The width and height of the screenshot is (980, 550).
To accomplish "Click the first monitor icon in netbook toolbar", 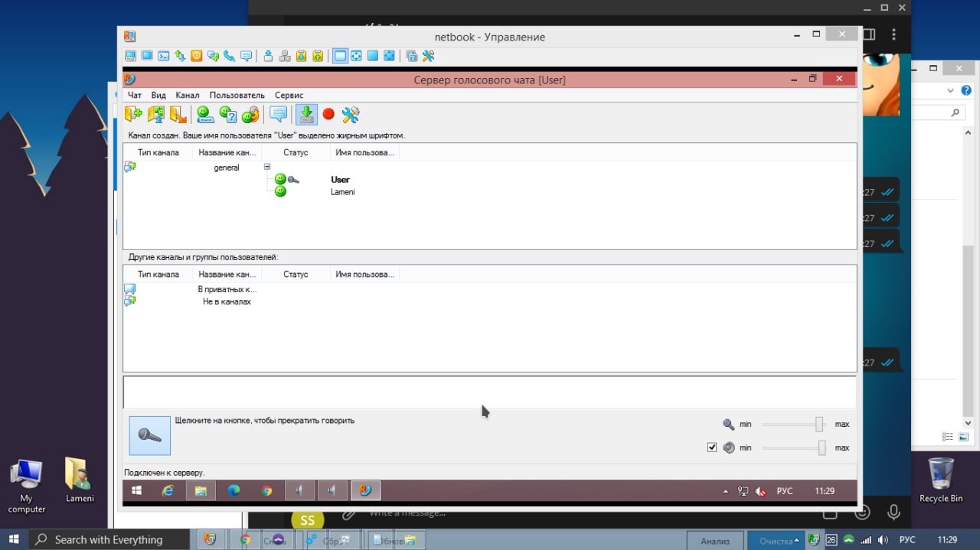I will (x=130, y=56).
